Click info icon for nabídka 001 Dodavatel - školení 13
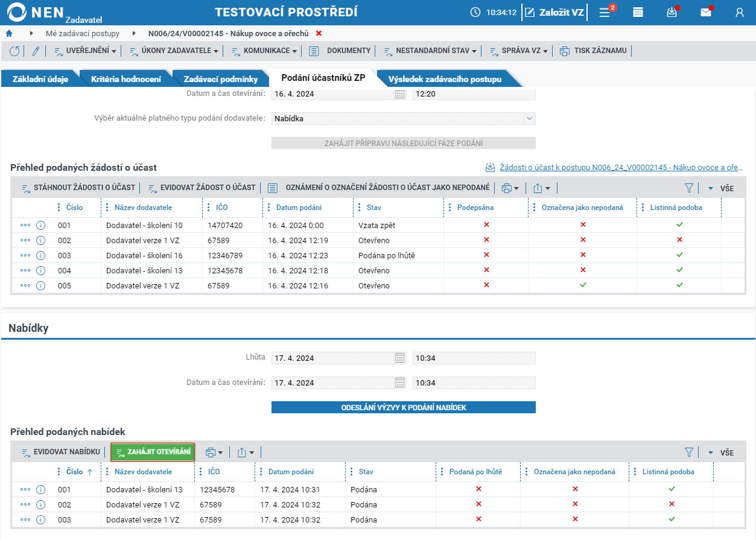 [x=41, y=489]
